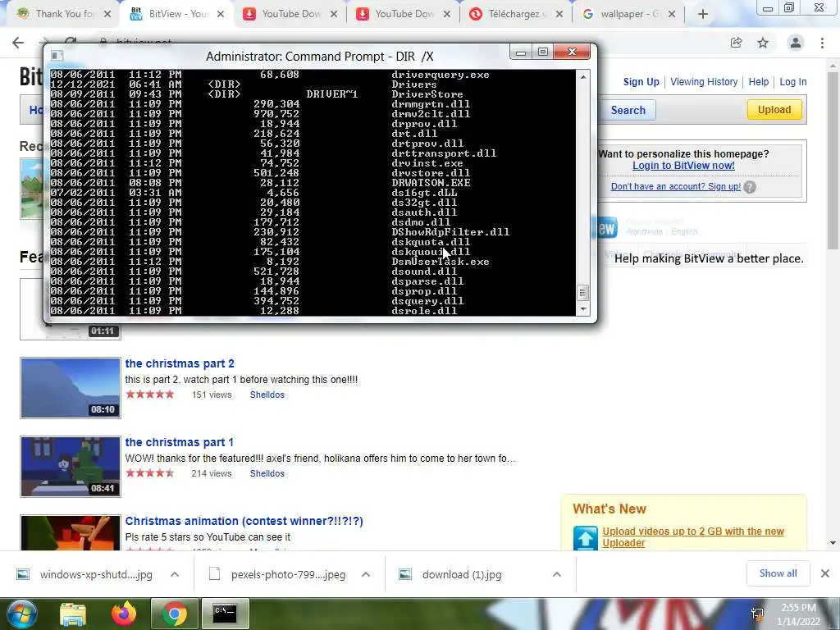Image resolution: width=840 pixels, height=630 pixels.
Task: Open Windows Explorer from the taskbar
Action: (x=73, y=614)
